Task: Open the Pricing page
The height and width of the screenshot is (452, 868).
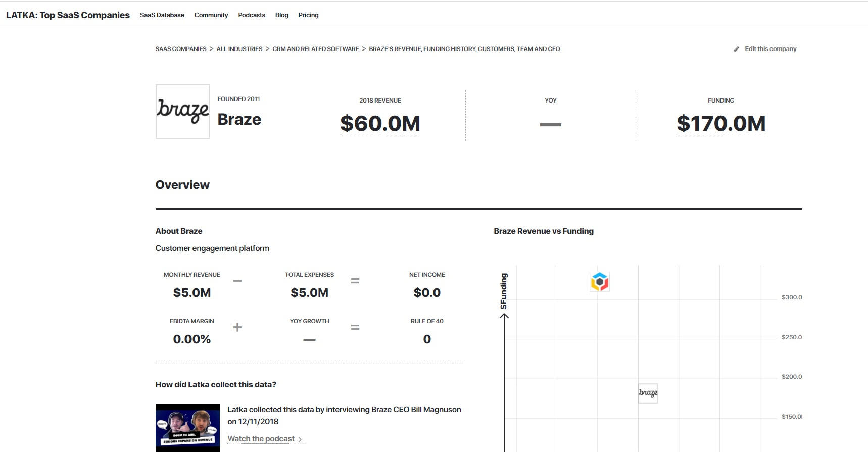Action: pyautogui.click(x=309, y=15)
